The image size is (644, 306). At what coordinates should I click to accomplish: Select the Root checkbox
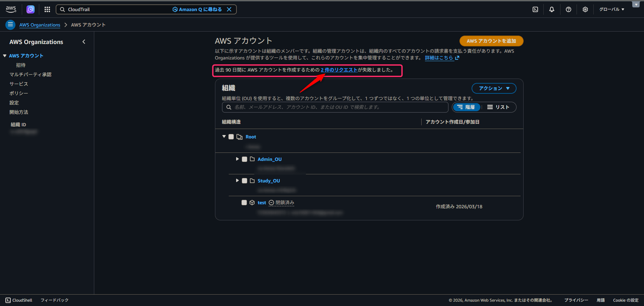tap(231, 137)
